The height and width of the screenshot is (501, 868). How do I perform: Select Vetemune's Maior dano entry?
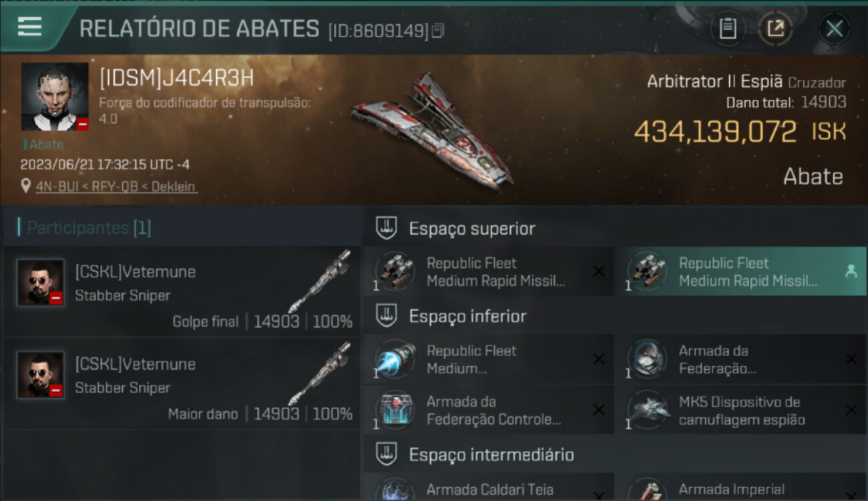pos(180,383)
